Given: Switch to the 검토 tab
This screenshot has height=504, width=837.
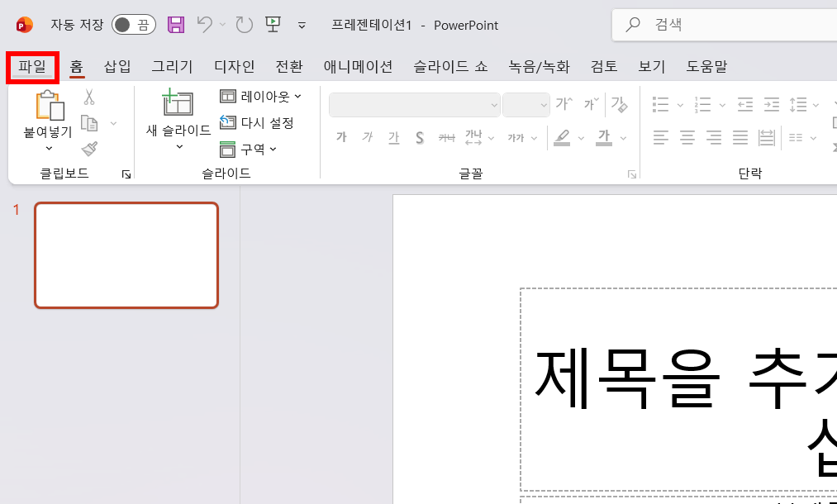Looking at the screenshot, I should pos(604,67).
